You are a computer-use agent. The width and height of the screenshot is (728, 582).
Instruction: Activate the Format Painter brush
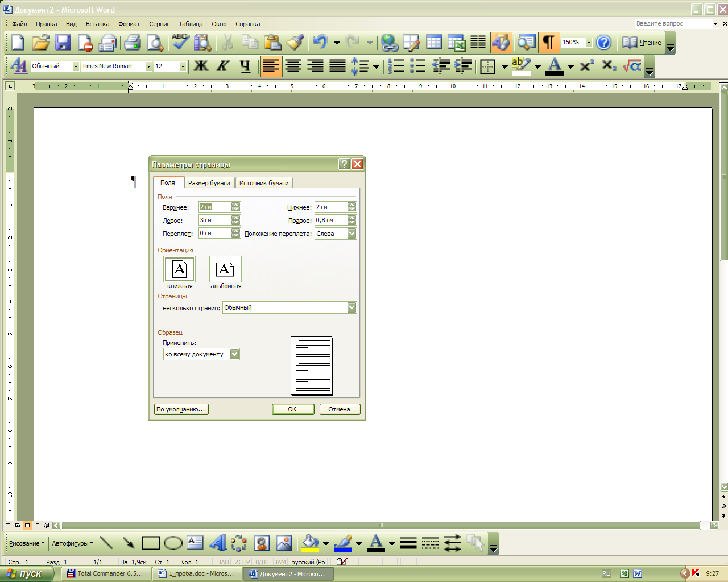295,43
